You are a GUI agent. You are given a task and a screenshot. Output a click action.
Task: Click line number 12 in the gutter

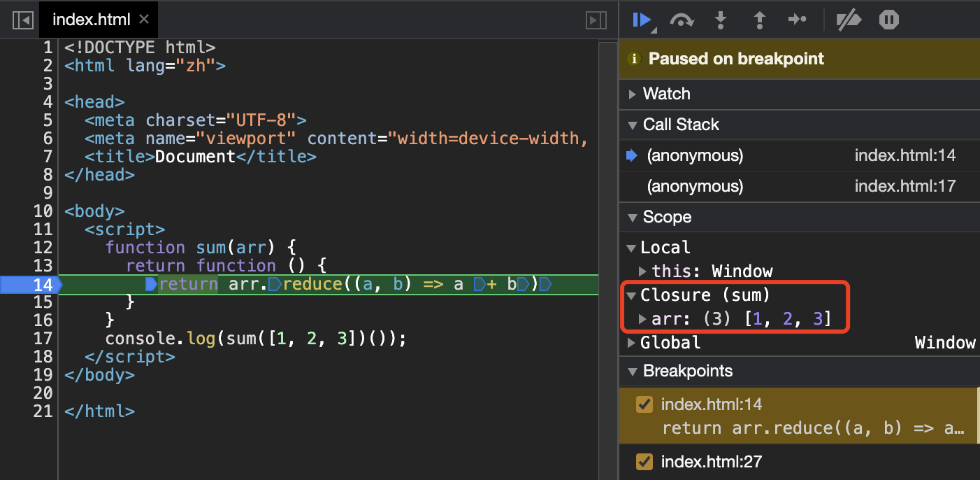pos(43,248)
